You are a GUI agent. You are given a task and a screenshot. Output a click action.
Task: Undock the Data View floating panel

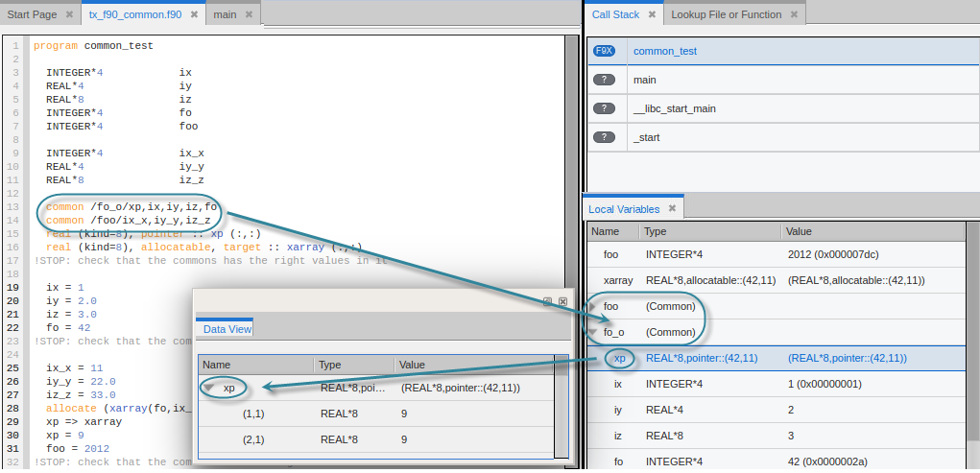pyautogui.click(x=547, y=301)
